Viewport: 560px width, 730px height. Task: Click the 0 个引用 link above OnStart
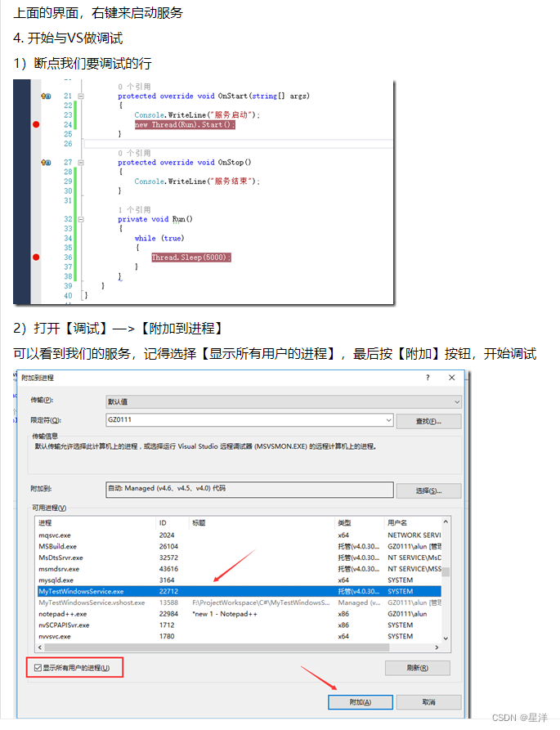pos(135,87)
